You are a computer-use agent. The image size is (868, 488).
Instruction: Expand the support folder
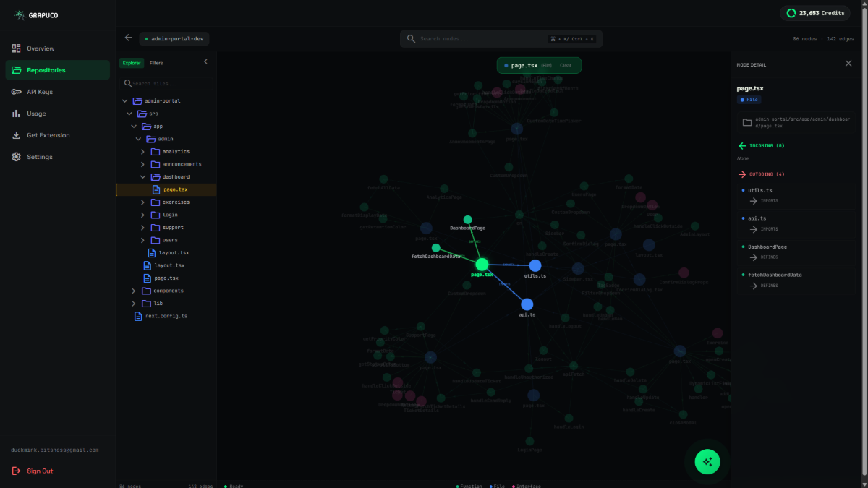pos(142,227)
